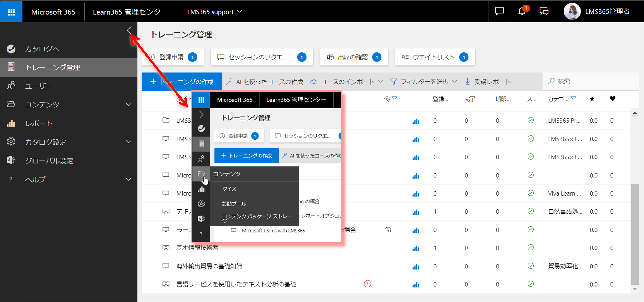The image size is (644, 302).
Task: Expand the カタログ設定 sidebar chevron
Action: [x=128, y=142]
